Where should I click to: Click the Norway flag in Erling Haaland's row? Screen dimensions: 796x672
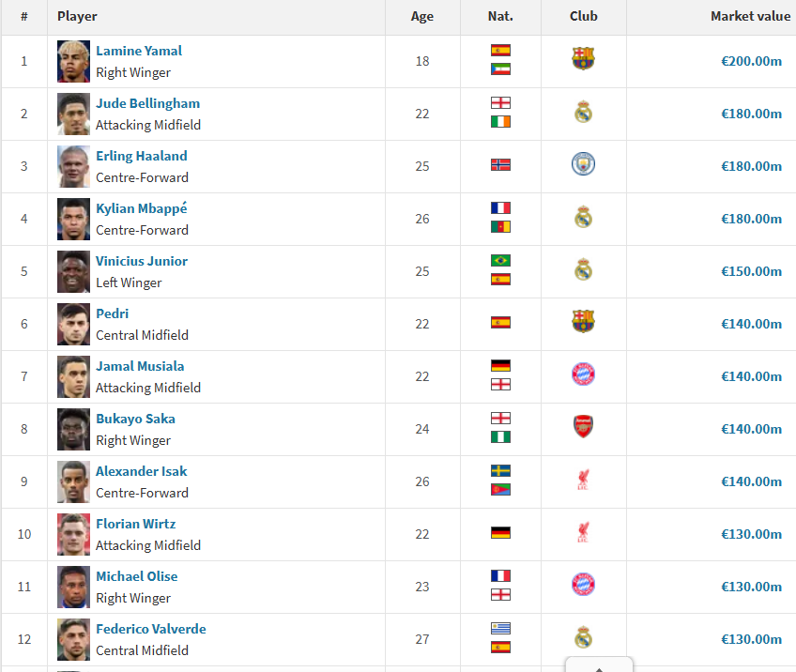pyautogui.click(x=500, y=164)
